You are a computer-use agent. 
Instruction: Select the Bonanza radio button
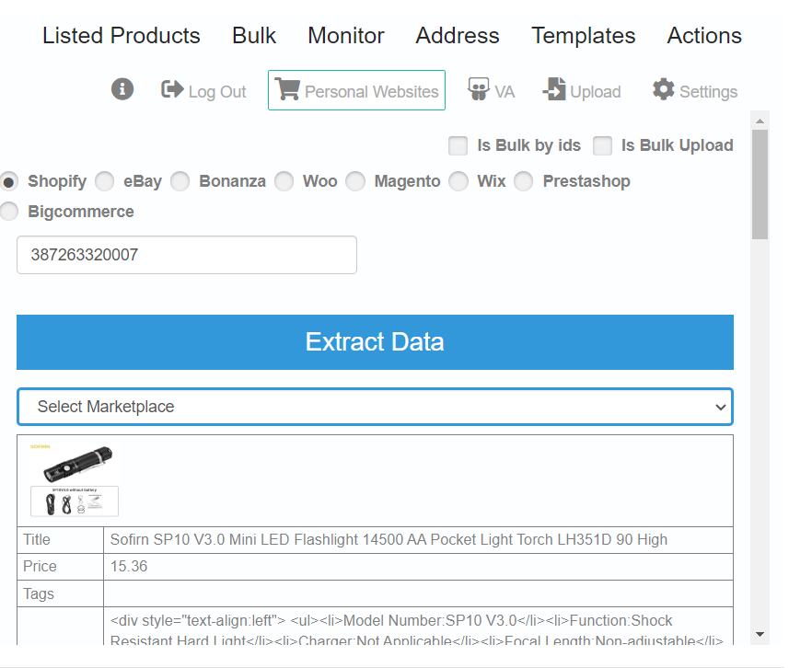[180, 181]
